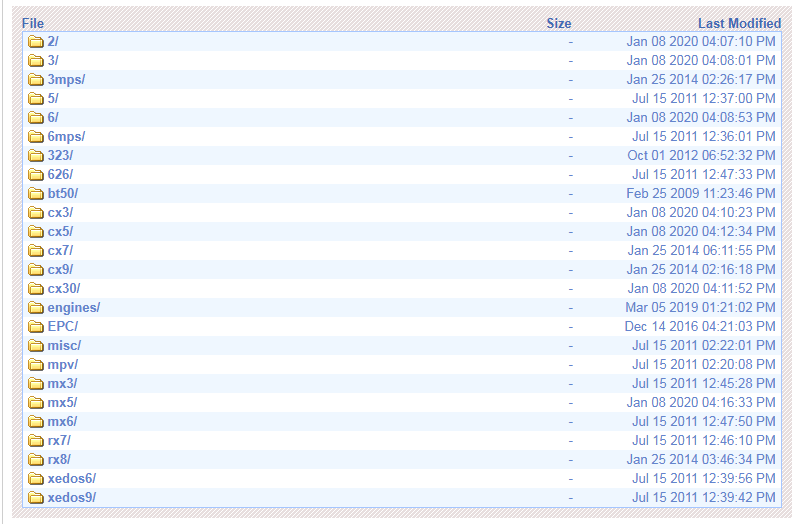
Task: Click the folder icon beside mx6/
Action: [36, 422]
